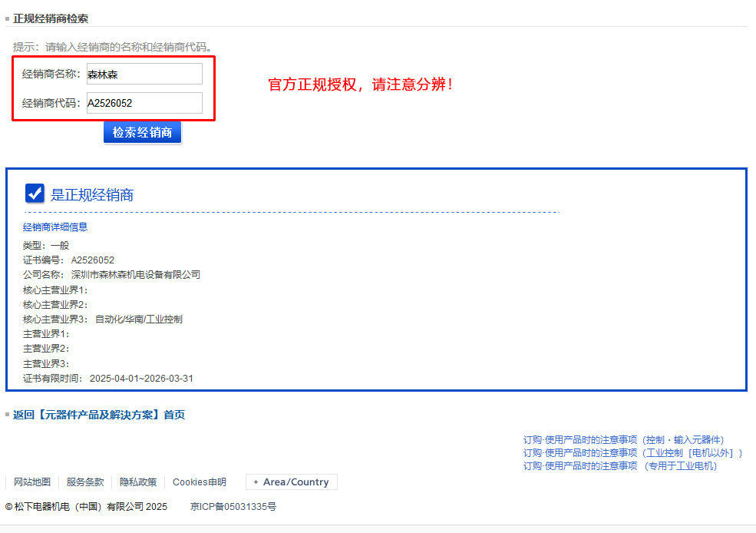This screenshot has width=756, height=533.
Task: Open the 服务条款 footer item
Action: click(84, 482)
